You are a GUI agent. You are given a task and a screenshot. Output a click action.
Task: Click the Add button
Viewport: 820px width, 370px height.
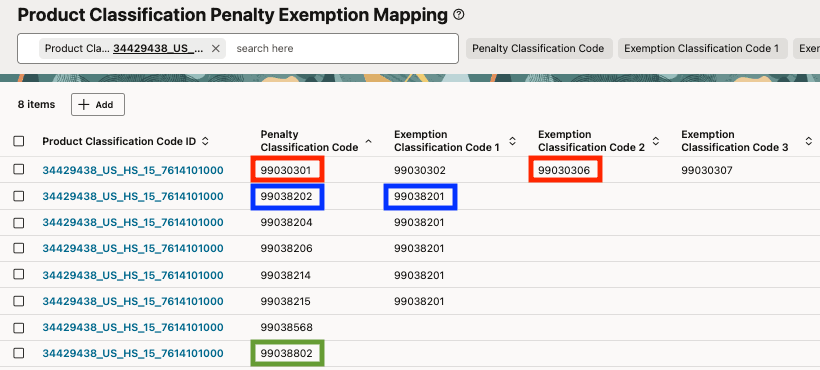[98, 105]
